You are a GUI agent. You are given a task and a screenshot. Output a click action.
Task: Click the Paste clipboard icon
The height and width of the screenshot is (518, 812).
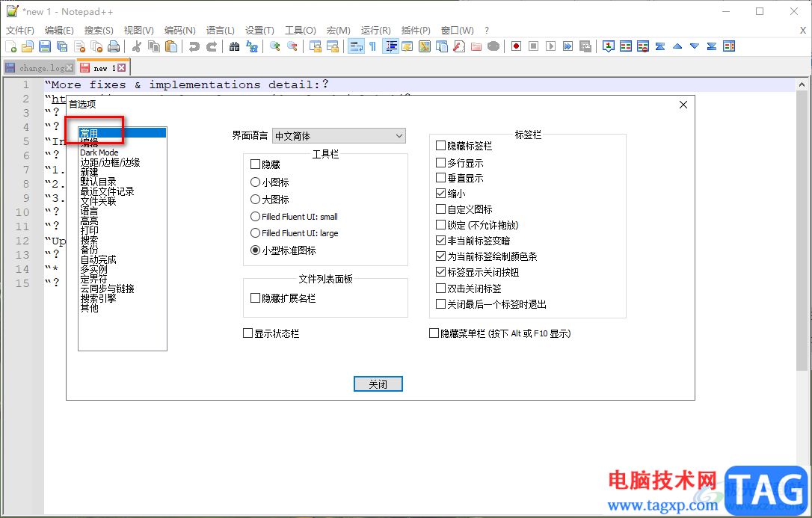(171, 46)
